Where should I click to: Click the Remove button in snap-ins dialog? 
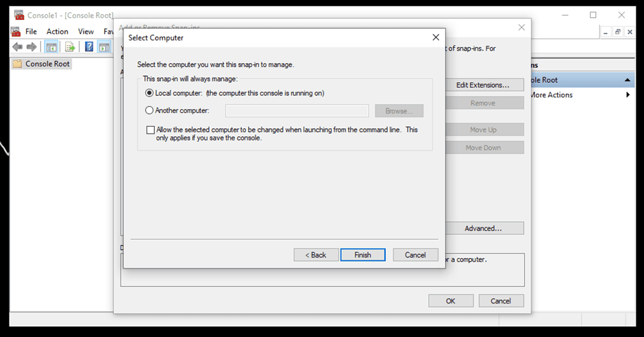[x=483, y=103]
